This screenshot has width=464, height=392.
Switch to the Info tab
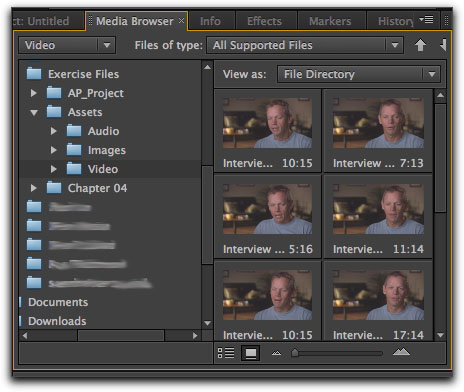coord(210,21)
